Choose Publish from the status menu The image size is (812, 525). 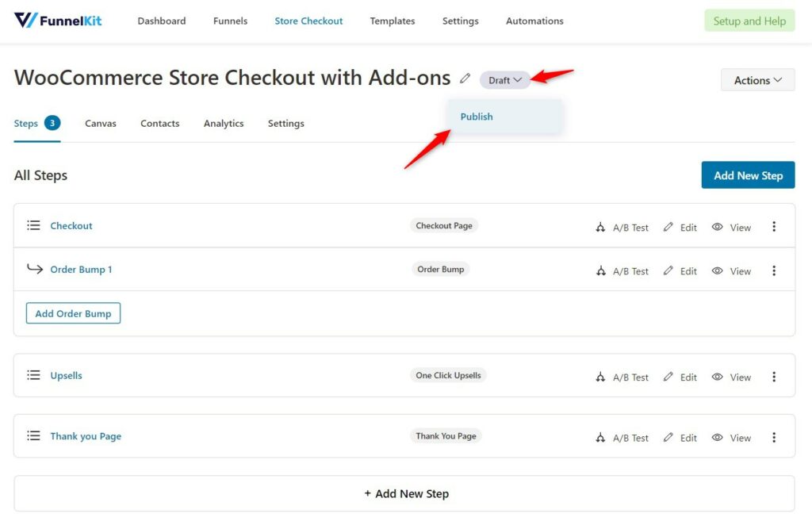(477, 117)
